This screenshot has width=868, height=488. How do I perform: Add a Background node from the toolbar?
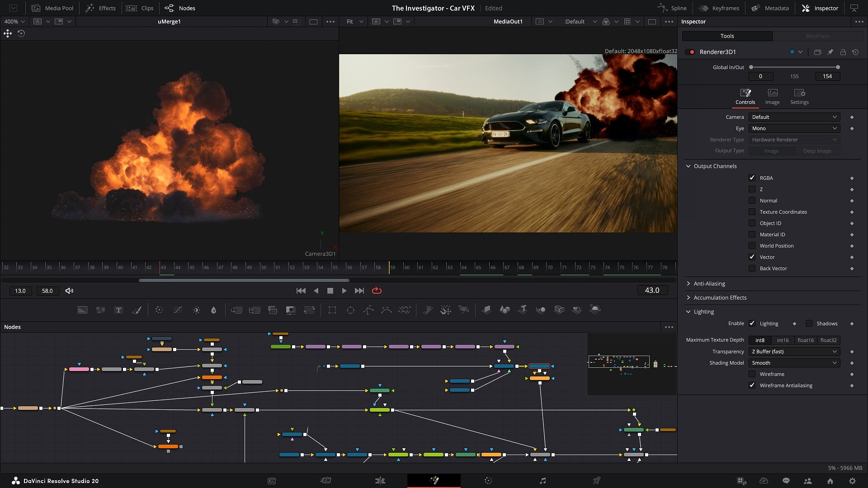(82, 310)
